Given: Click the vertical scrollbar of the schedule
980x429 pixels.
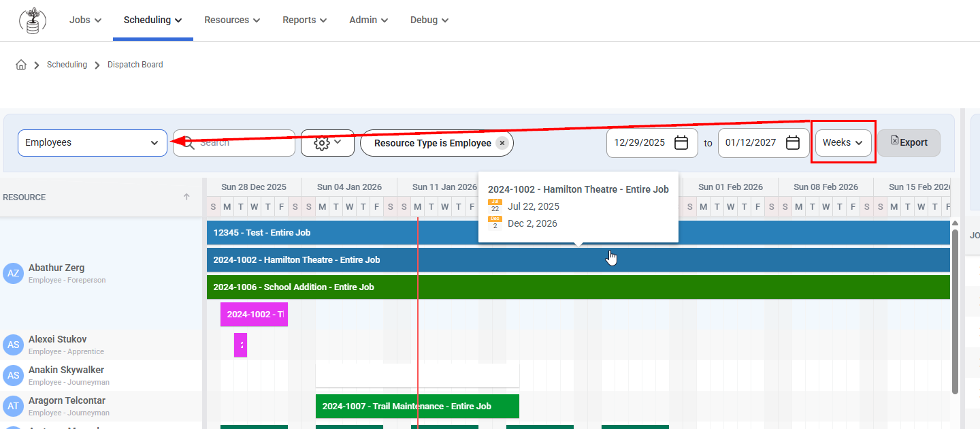Looking at the screenshot, I should 955,311.
